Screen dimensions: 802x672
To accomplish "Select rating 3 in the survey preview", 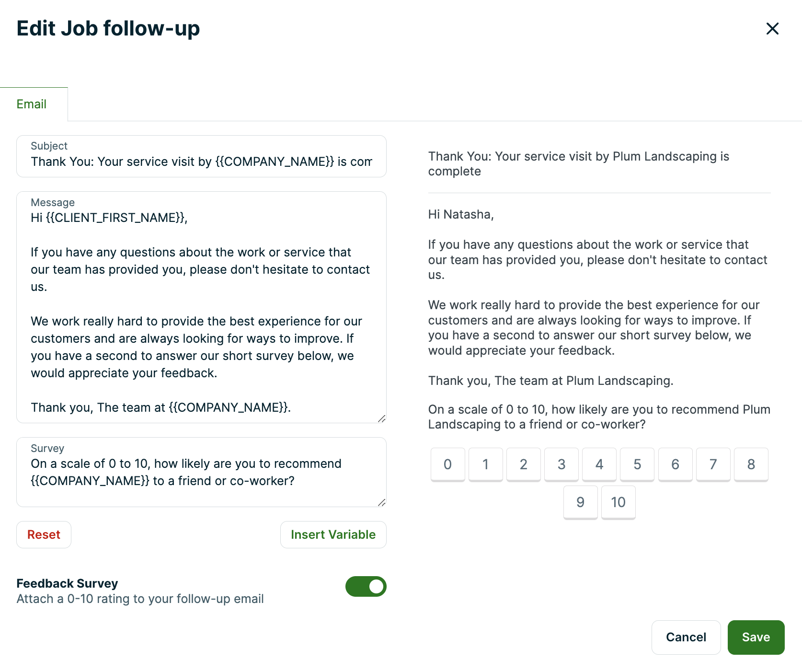I will pyautogui.click(x=561, y=464).
